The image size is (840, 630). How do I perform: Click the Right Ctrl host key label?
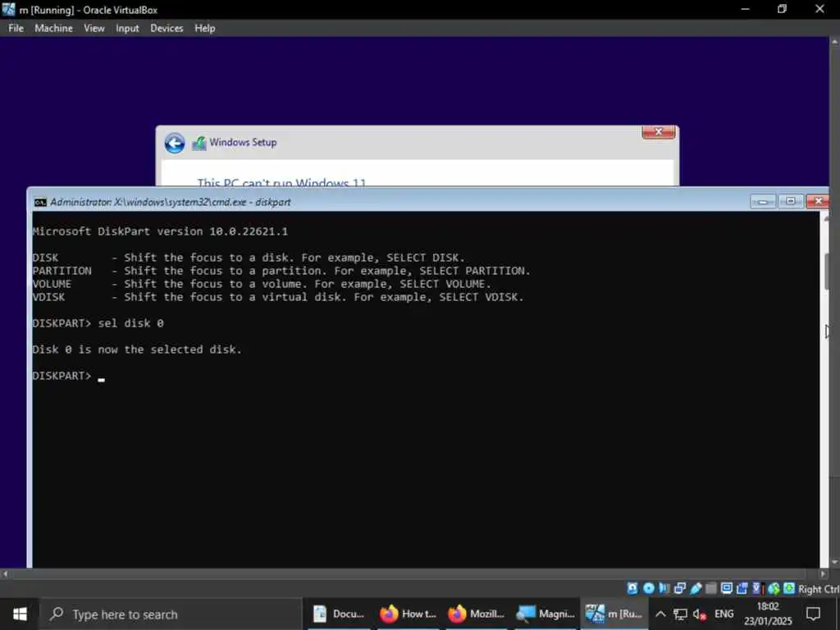click(819, 589)
